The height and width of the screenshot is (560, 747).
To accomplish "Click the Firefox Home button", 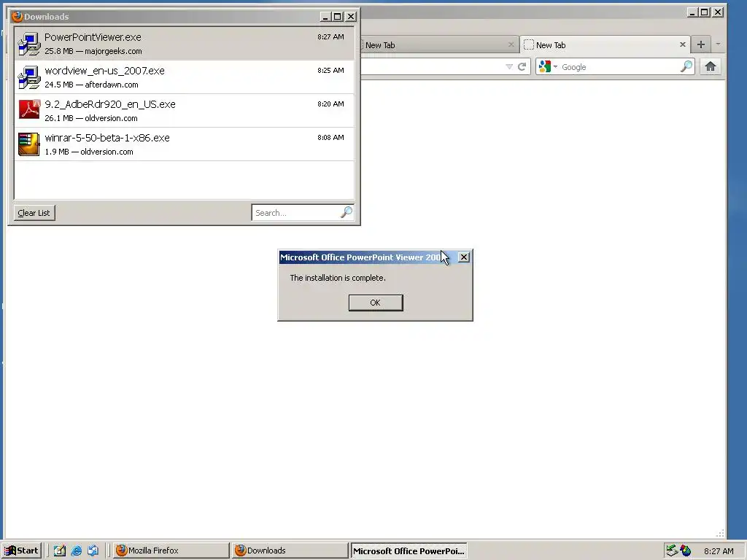I will [711, 66].
